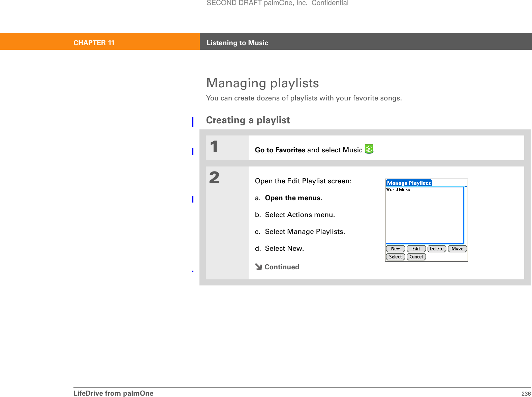Click the Move button in Manage Playlists
The width and height of the screenshot is (532, 397).
[457, 249]
